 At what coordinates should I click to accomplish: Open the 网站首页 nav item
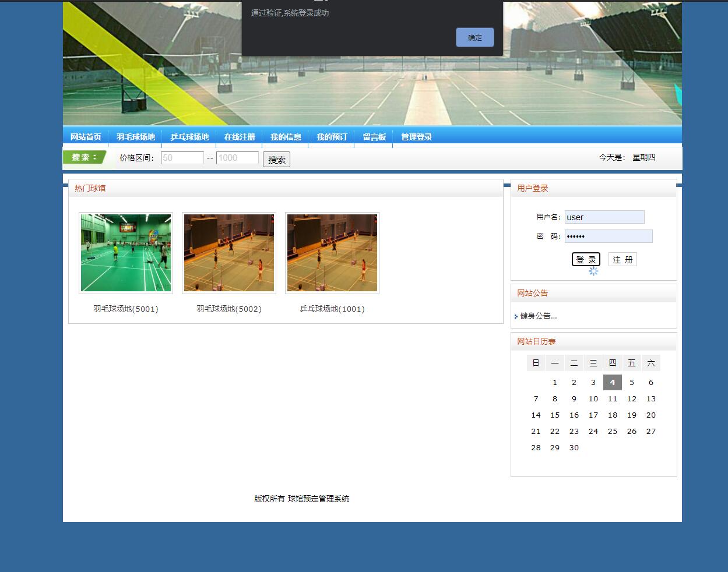pos(86,137)
